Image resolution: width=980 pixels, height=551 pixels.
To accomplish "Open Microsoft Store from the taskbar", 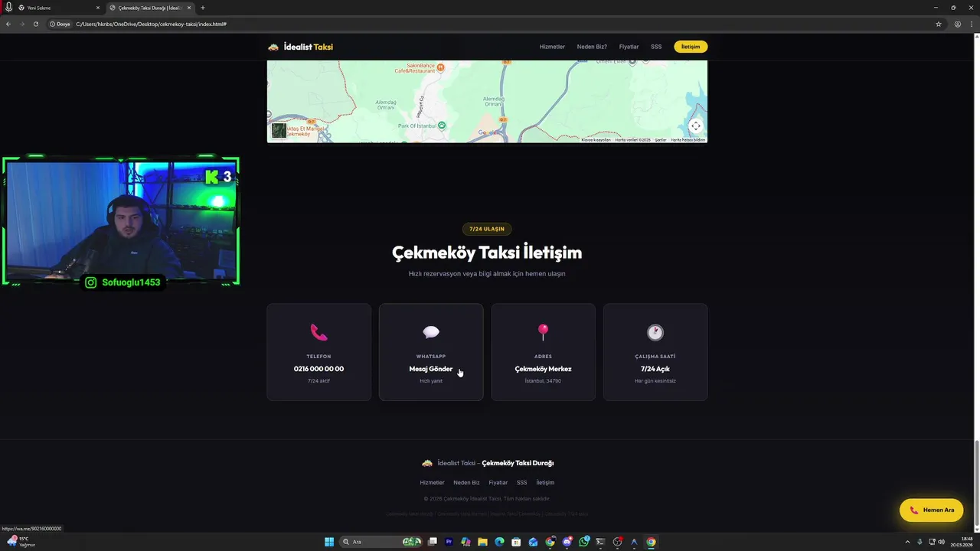I will tap(517, 542).
